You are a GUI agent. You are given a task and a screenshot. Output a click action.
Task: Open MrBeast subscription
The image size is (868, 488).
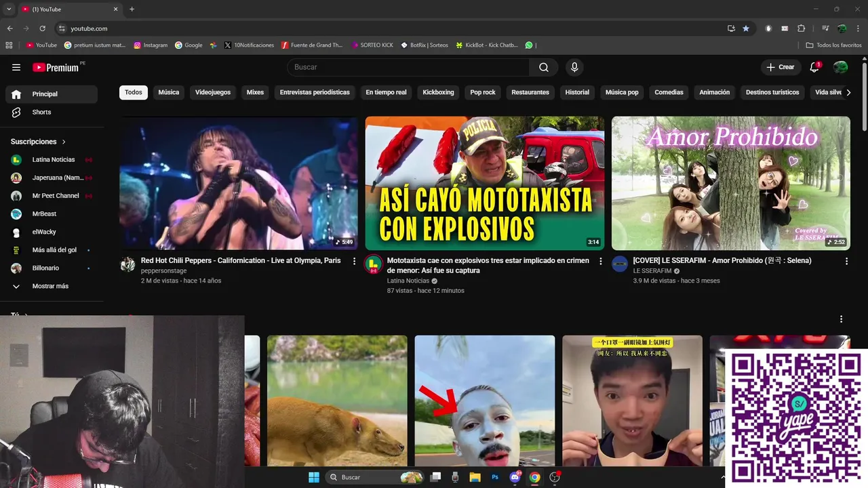[52, 213]
